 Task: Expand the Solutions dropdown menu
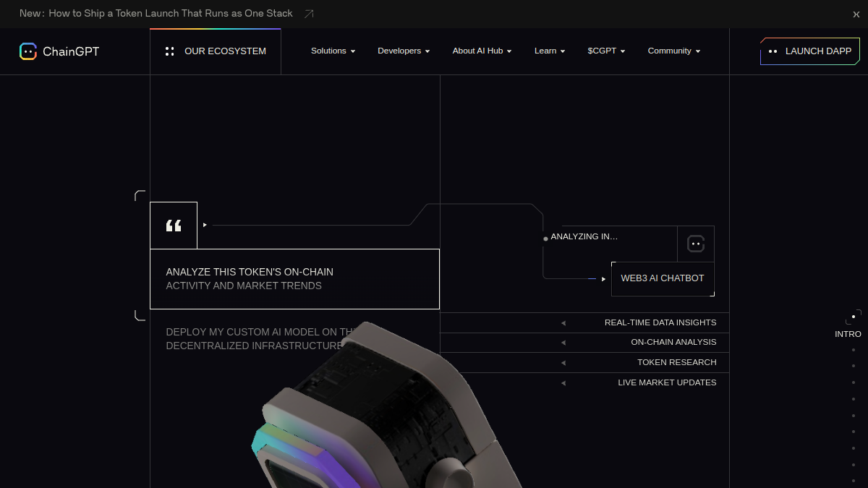click(333, 51)
